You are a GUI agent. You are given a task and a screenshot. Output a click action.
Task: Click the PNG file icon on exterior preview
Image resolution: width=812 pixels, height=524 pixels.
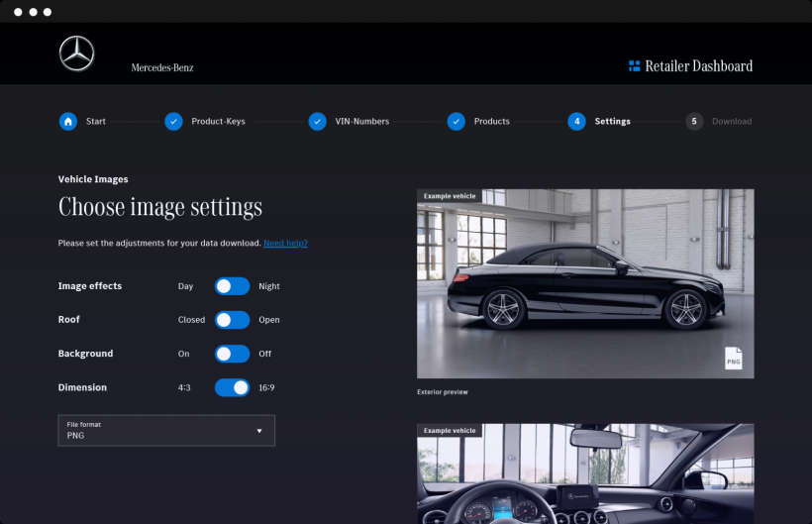pos(734,358)
